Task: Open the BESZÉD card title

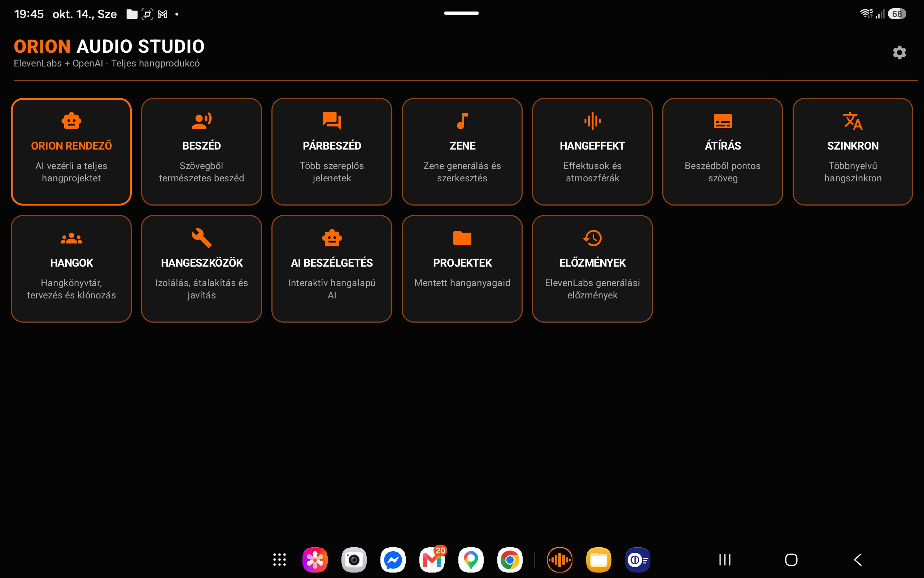Action: coord(202,146)
